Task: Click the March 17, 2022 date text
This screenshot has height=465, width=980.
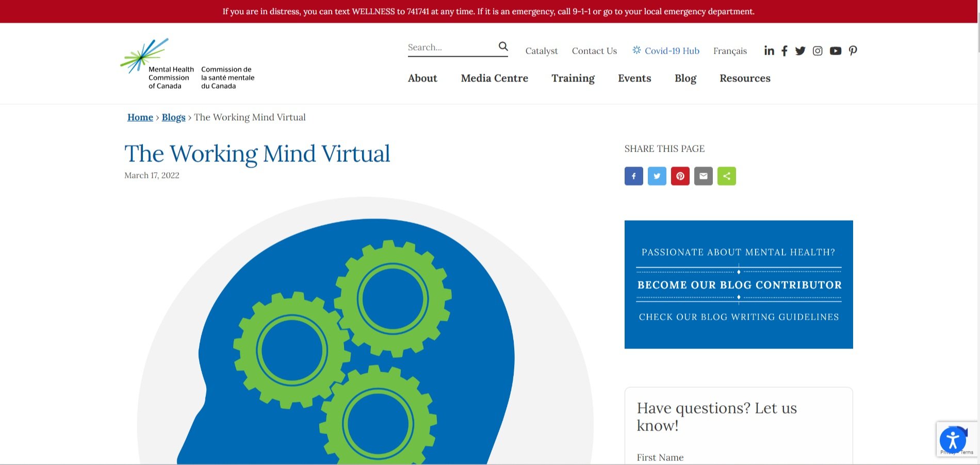Action: 152,175
